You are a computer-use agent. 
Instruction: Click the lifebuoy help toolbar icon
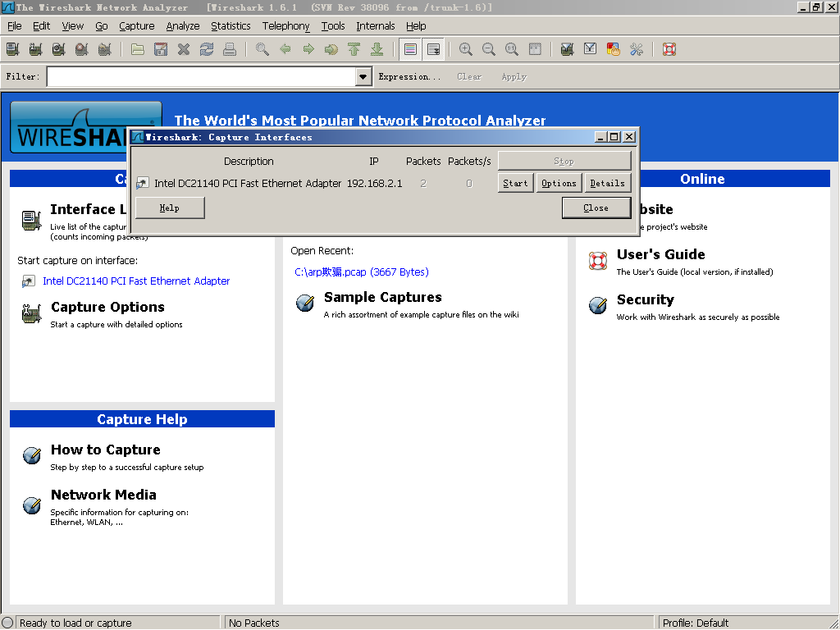pyautogui.click(x=669, y=49)
